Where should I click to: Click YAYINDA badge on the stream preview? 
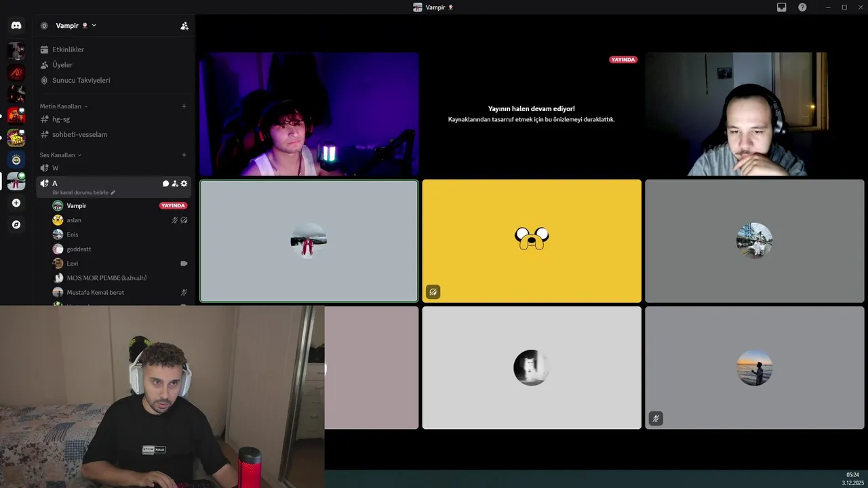tap(623, 60)
